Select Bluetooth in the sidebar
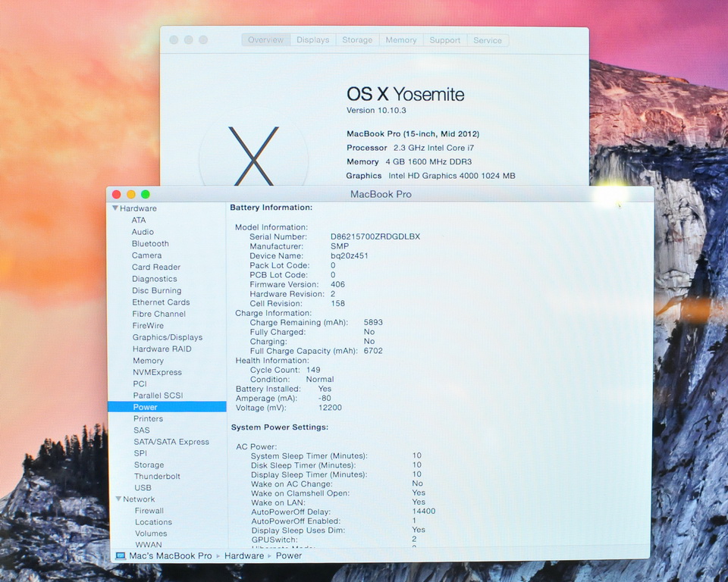 pyautogui.click(x=150, y=244)
